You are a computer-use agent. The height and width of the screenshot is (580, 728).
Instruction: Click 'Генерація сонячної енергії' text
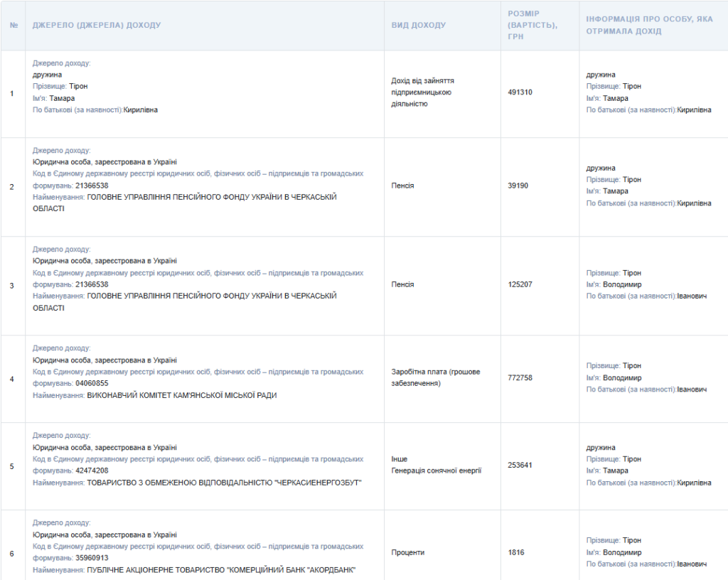tap(436, 471)
